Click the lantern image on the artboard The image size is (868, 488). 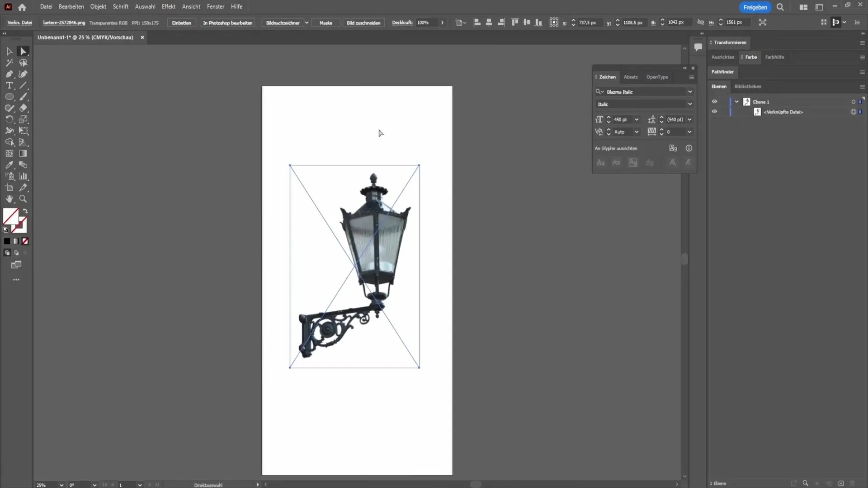click(354, 267)
